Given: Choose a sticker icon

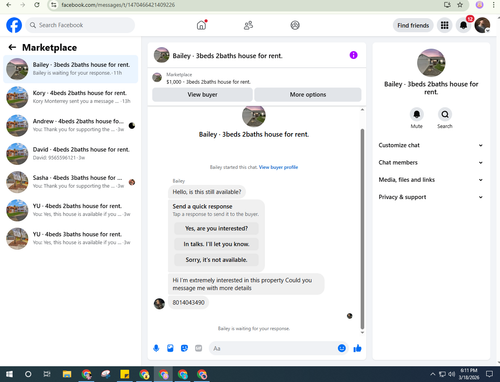Looking at the screenshot, I should pos(184,348).
